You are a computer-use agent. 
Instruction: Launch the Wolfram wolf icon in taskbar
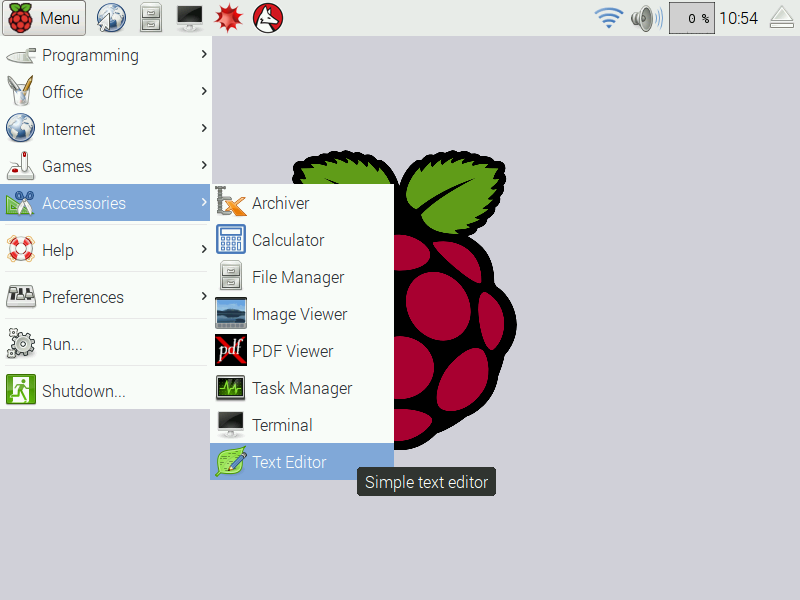point(268,18)
